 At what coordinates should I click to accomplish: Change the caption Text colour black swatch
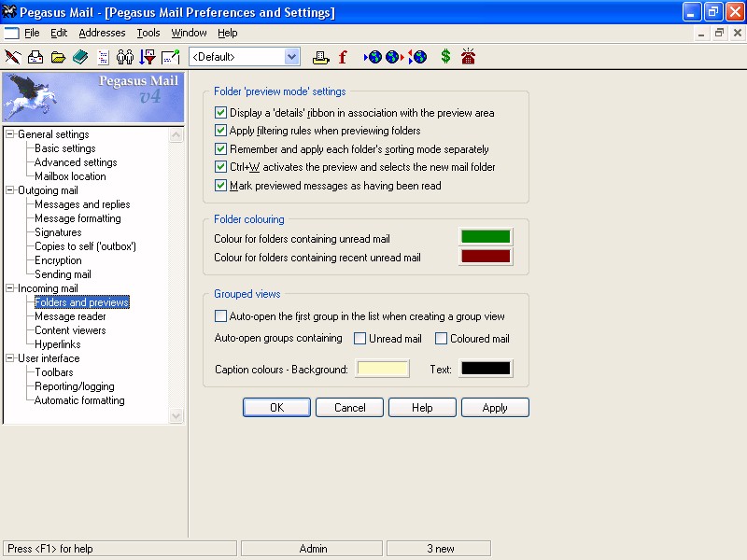(486, 369)
